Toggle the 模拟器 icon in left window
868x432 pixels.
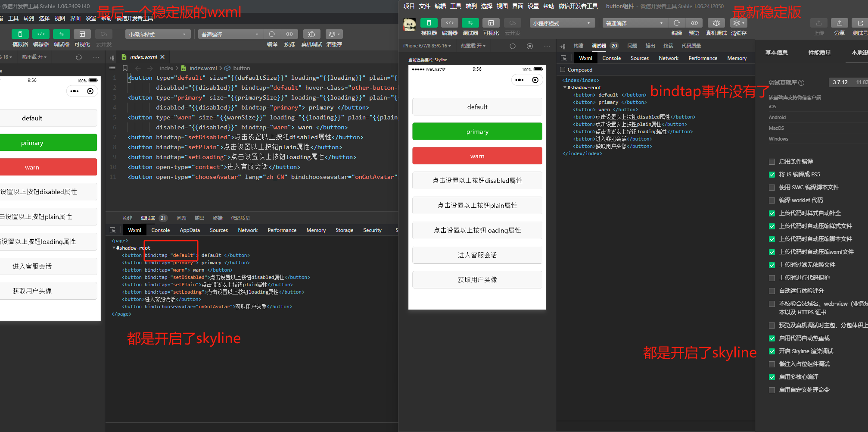[x=20, y=34]
